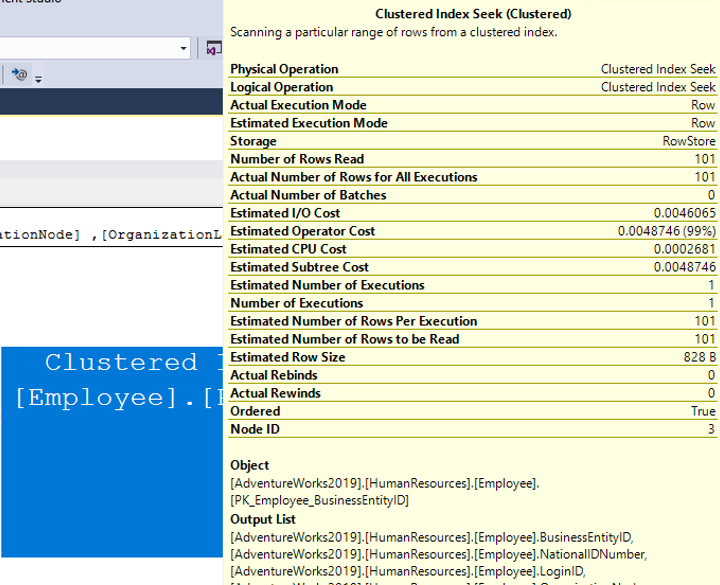The width and height of the screenshot is (720, 585).
Task: Click the Estimated Subtree Cost row
Action: 472,267
